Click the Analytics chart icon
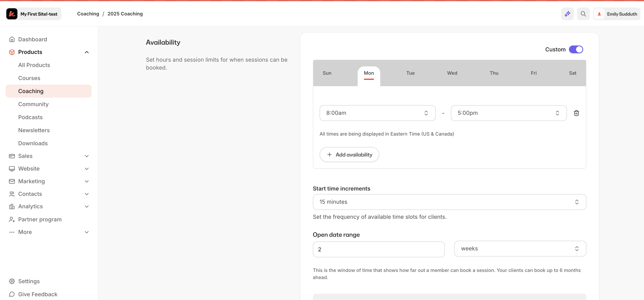644x300 pixels. (12, 206)
